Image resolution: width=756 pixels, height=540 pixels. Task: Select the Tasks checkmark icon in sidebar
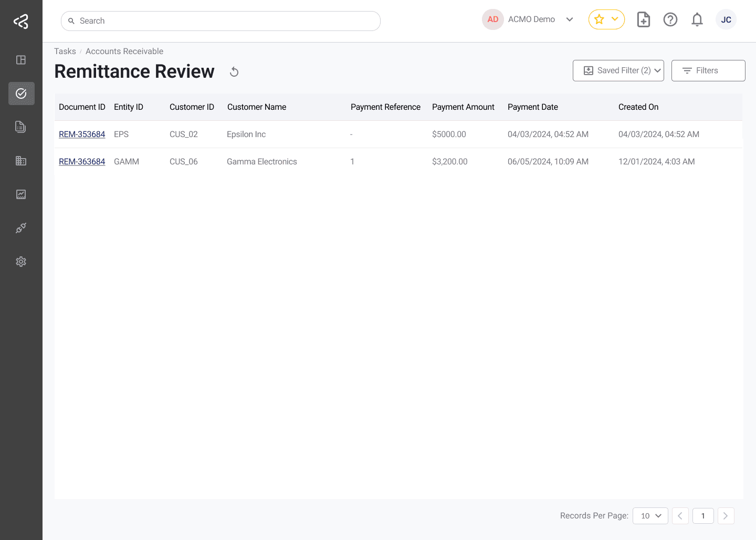(21, 94)
